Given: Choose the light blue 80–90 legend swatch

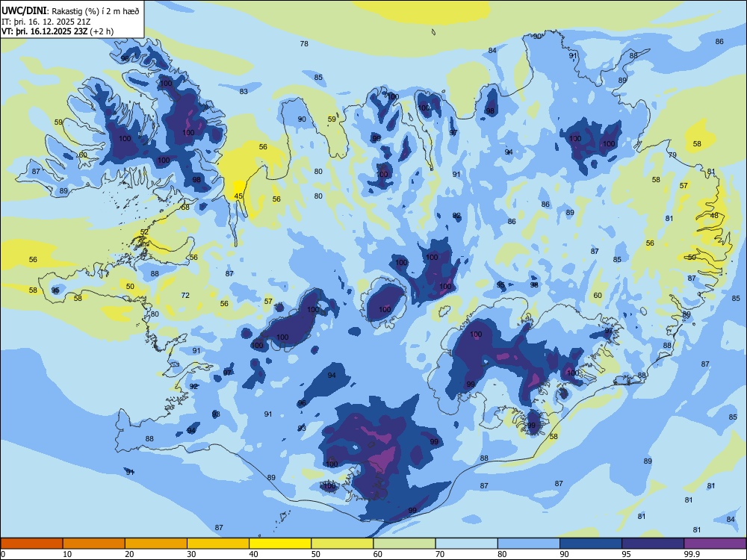Looking at the screenshot, I should coord(529,544).
